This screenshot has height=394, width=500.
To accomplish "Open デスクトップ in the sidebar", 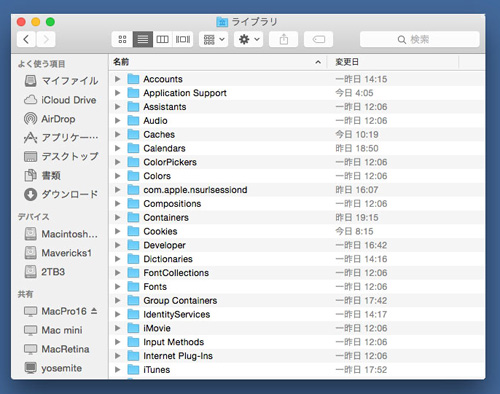I will [61, 156].
